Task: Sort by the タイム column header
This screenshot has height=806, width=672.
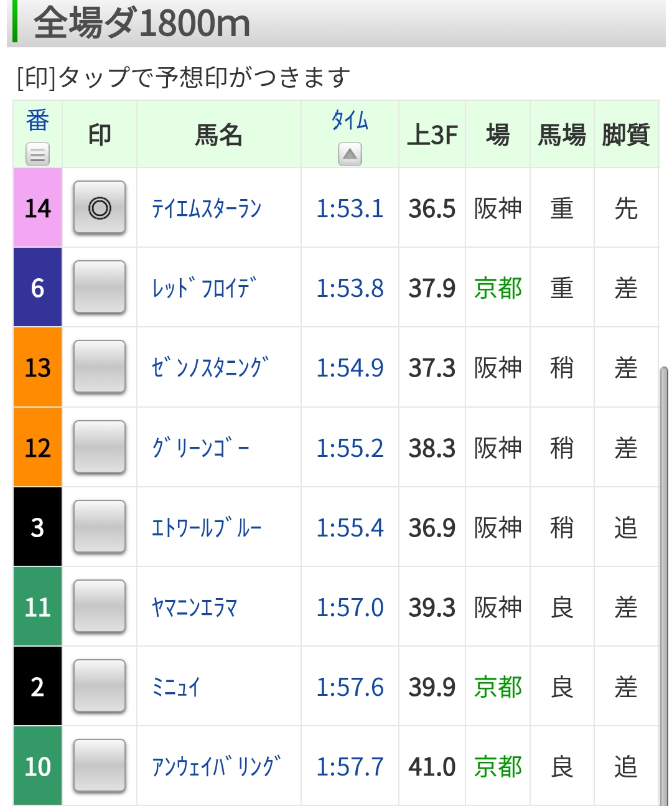Action: click(350, 120)
